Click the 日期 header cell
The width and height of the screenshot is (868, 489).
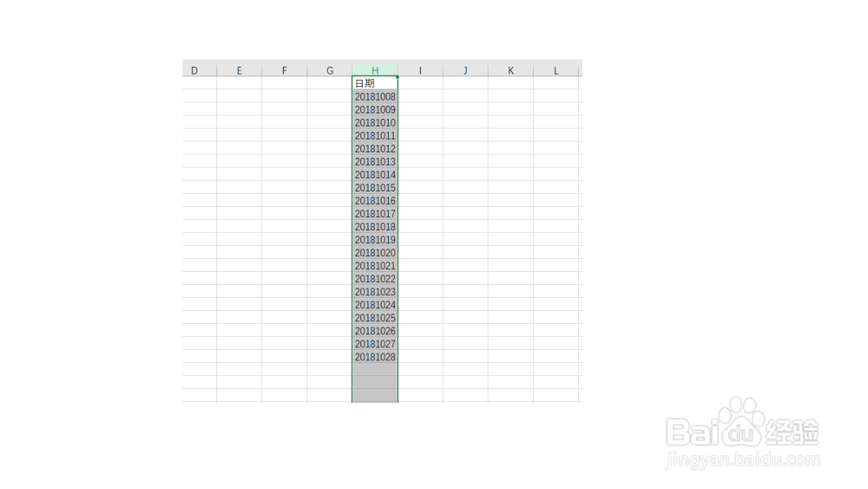point(375,83)
